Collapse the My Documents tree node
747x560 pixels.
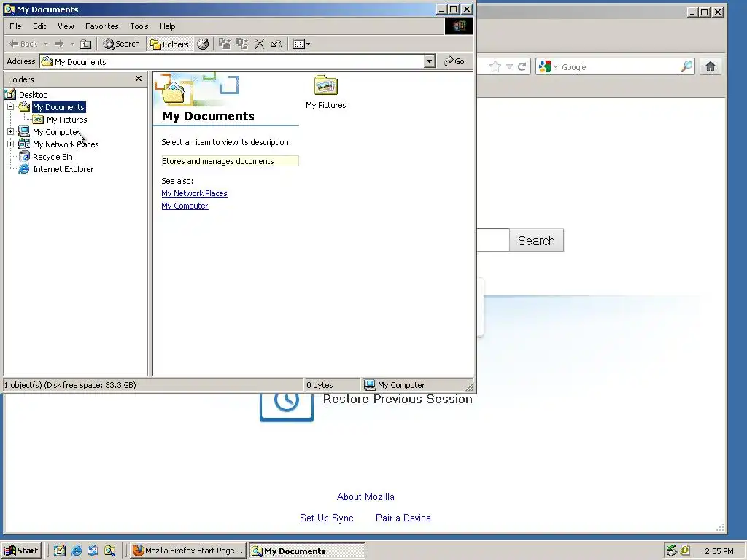10,106
